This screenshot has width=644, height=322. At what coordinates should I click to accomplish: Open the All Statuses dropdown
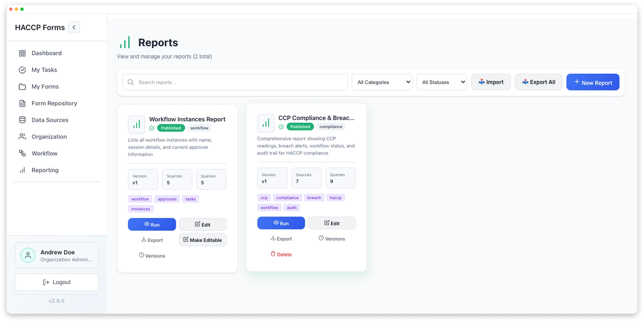(x=442, y=82)
